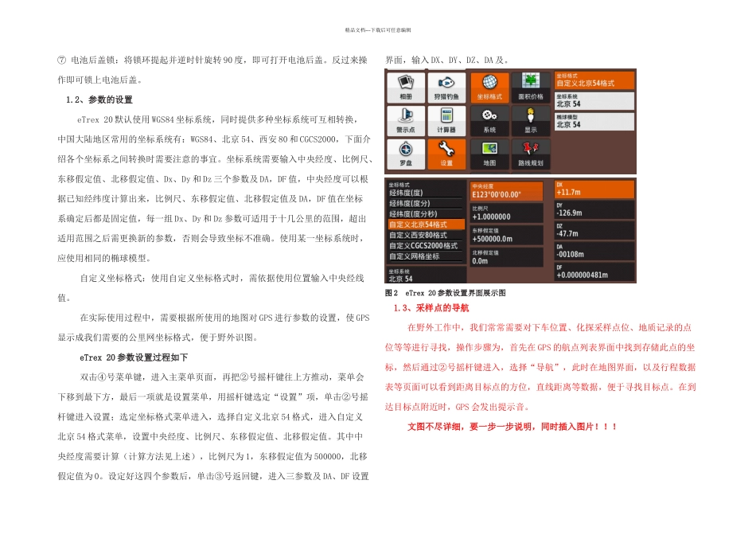Choose 自定义CGCS2000格式 in the list
This screenshot has height=535, width=756.
click(427, 246)
